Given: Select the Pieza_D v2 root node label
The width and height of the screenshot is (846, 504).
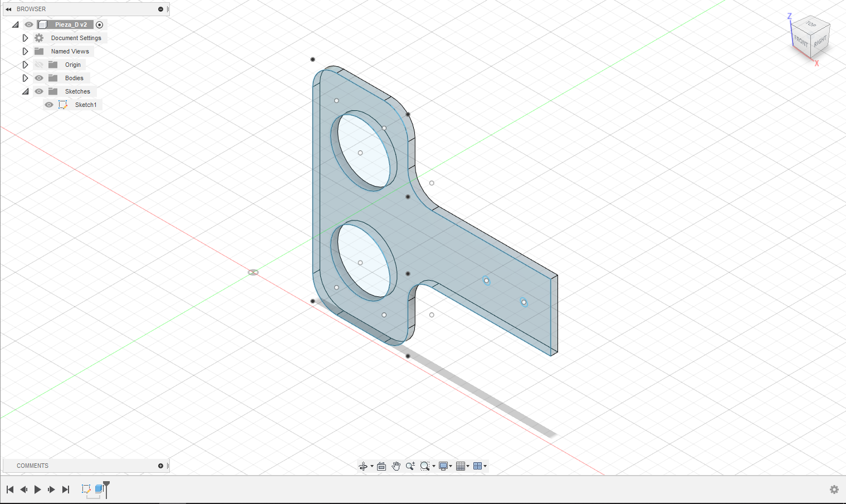Looking at the screenshot, I should [71, 25].
